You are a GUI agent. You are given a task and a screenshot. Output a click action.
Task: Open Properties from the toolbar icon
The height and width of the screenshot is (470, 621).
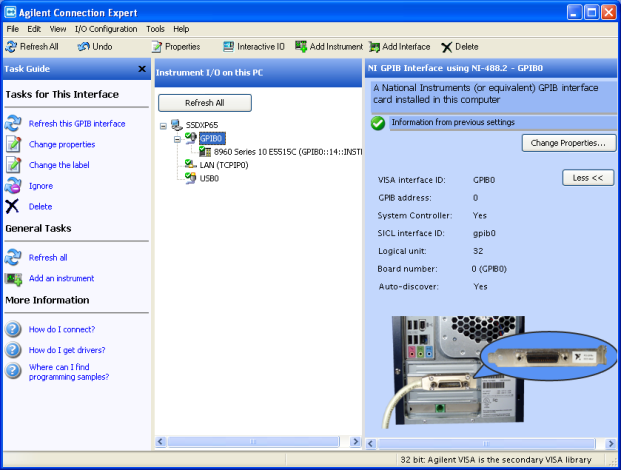(x=157, y=47)
